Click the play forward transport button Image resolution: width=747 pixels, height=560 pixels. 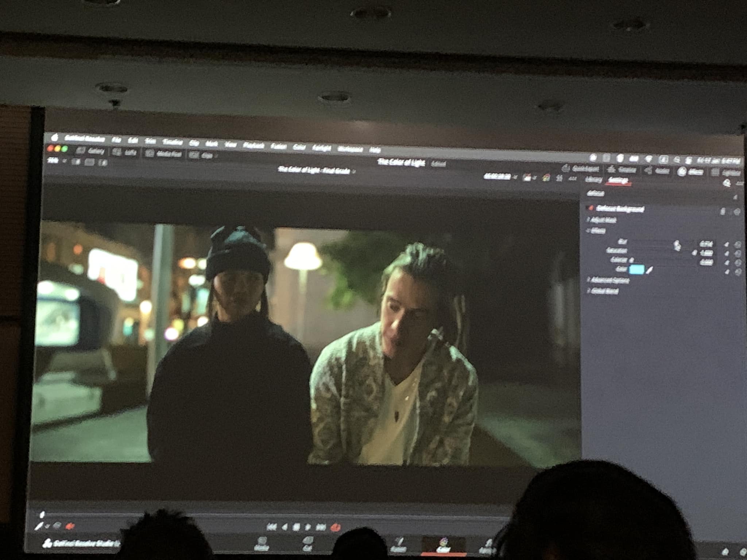click(308, 527)
